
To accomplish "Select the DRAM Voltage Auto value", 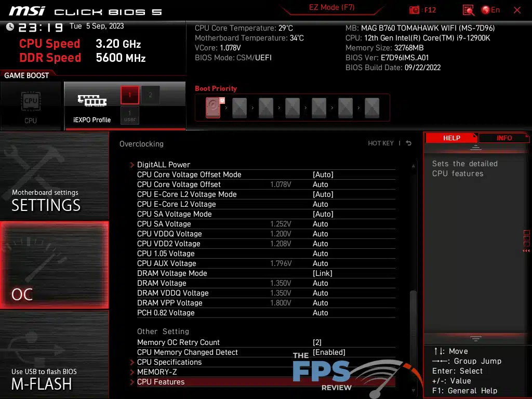I will click(320, 283).
